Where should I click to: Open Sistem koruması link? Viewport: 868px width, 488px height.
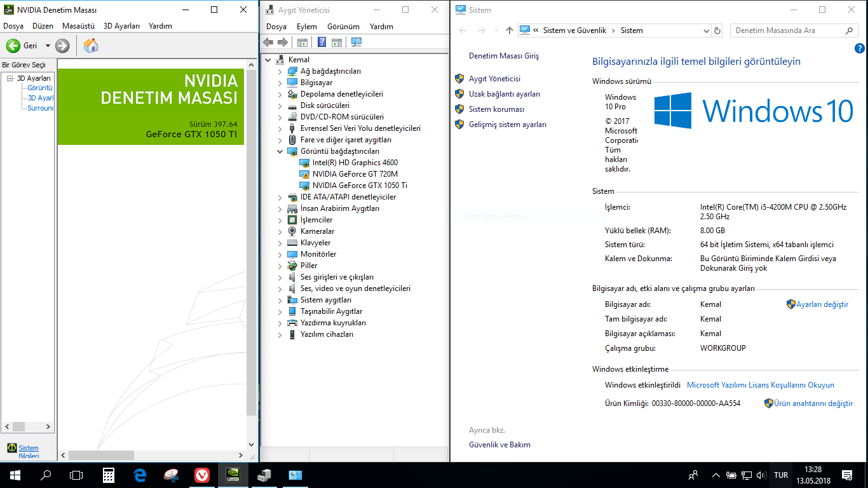tap(497, 109)
